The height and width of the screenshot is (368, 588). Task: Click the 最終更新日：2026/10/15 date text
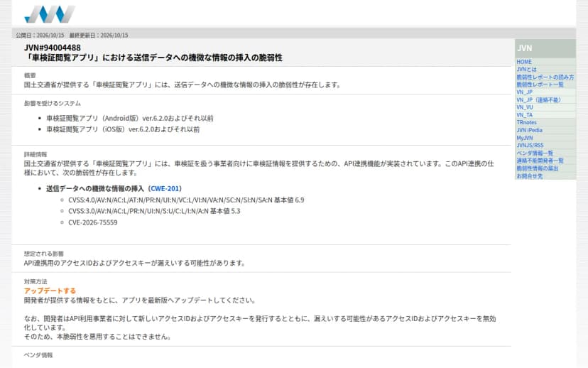point(99,36)
